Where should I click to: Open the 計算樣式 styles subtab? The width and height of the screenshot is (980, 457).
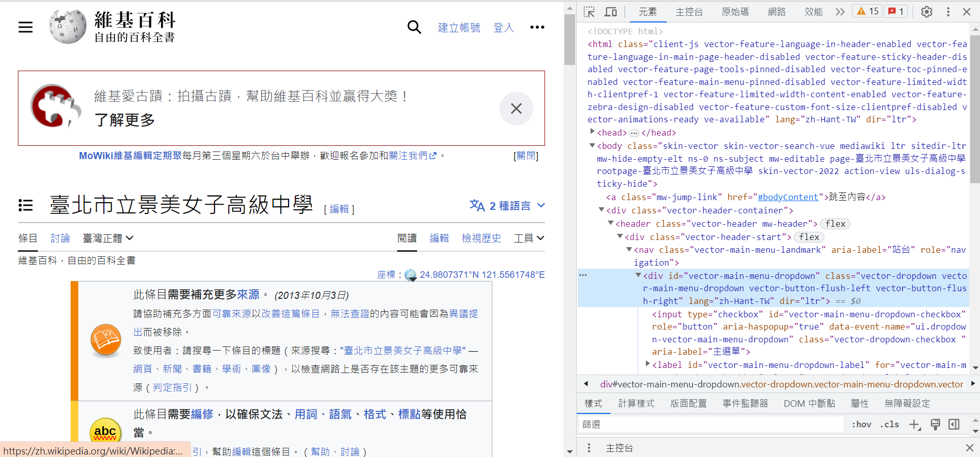pyautogui.click(x=636, y=403)
